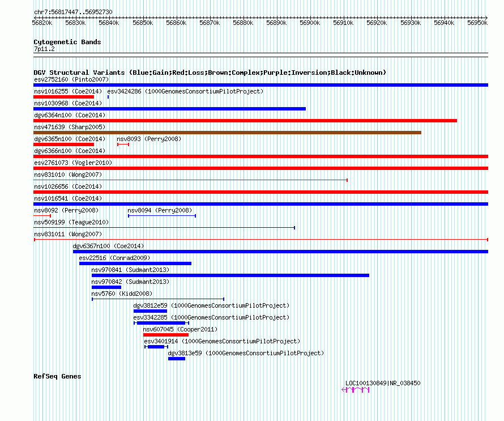Select the tiny blue esv3424286 marker
The width and height of the screenshot is (504, 421).
(108, 97)
